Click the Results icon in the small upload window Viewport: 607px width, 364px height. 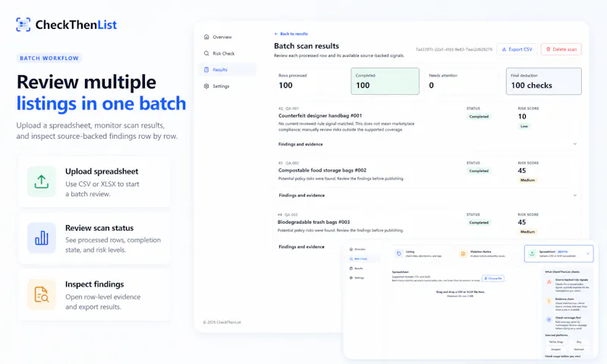click(351, 268)
